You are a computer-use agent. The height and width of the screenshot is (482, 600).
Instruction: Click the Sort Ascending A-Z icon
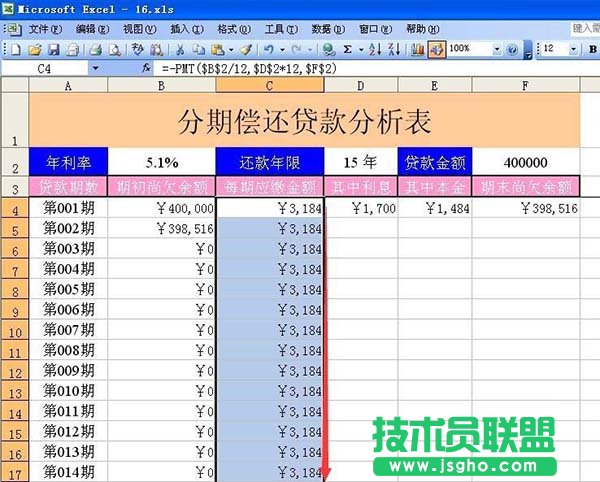click(375, 49)
